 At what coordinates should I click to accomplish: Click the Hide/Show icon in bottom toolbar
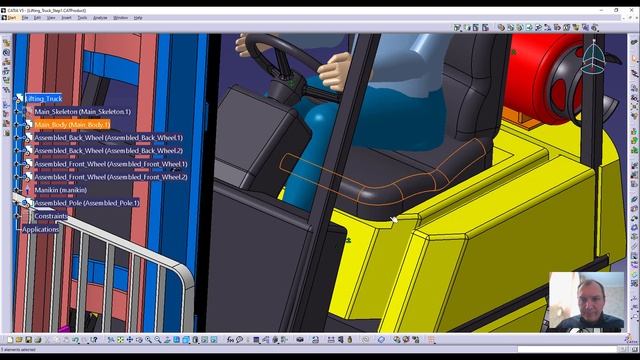tap(204, 340)
